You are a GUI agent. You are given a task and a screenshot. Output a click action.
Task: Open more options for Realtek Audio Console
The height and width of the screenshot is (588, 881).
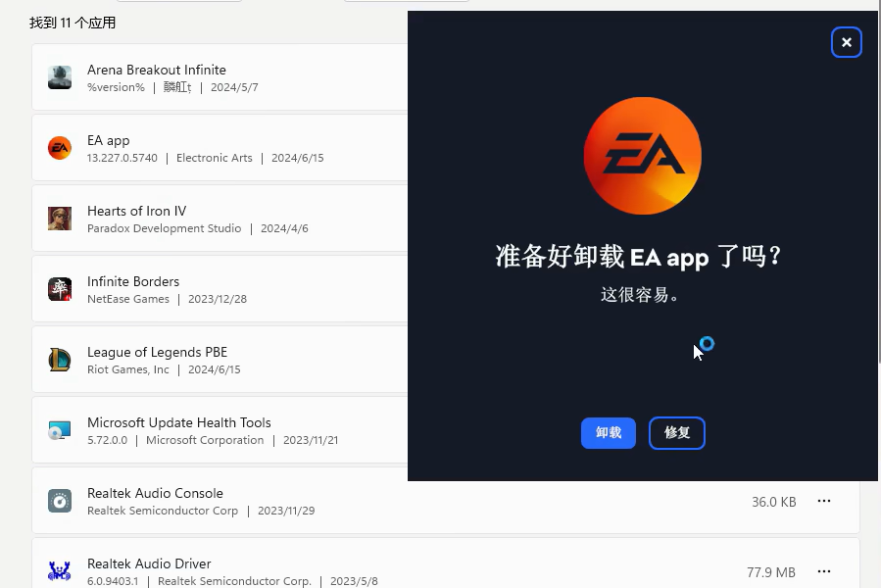click(x=824, y=501)
